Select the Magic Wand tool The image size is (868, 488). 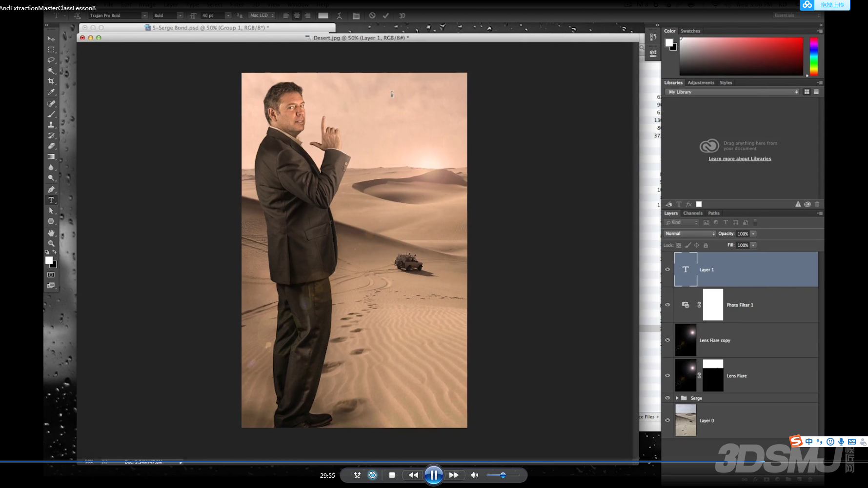(x=51, y=71)
